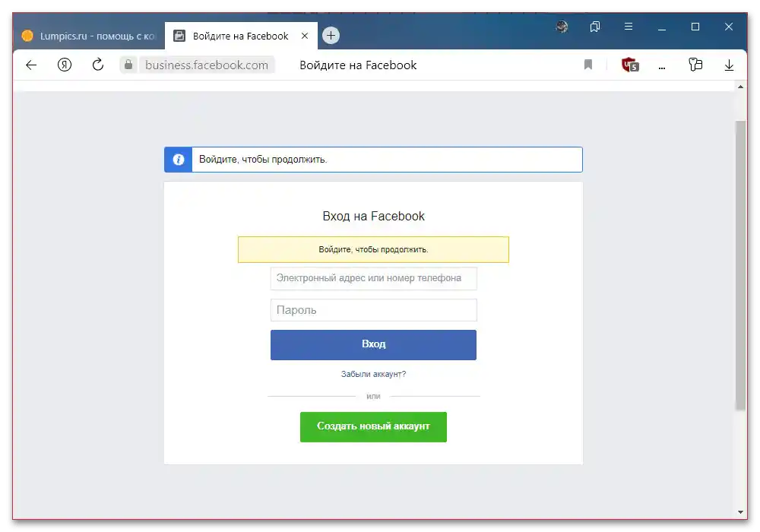Reload the current page

(x=97, y=65)
